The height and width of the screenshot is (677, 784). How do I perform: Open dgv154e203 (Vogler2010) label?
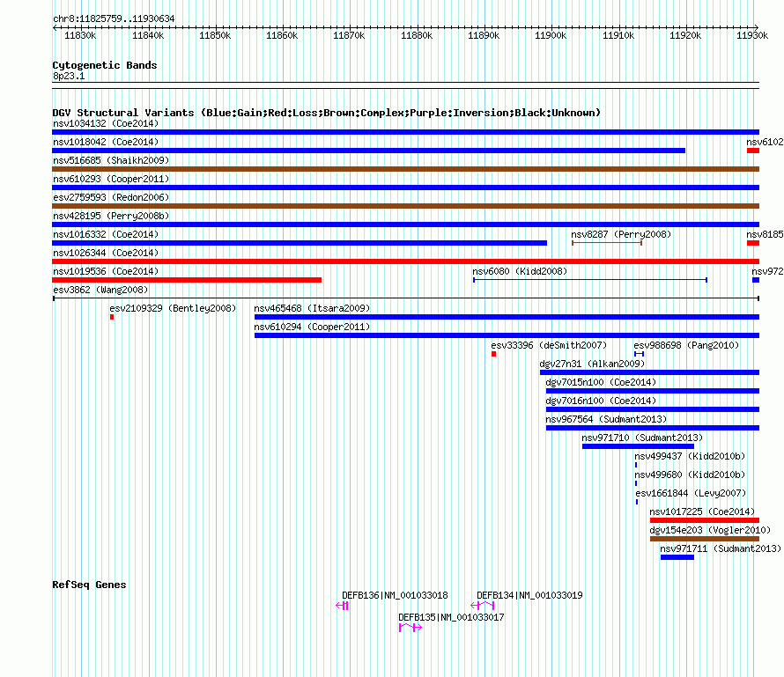711,530
